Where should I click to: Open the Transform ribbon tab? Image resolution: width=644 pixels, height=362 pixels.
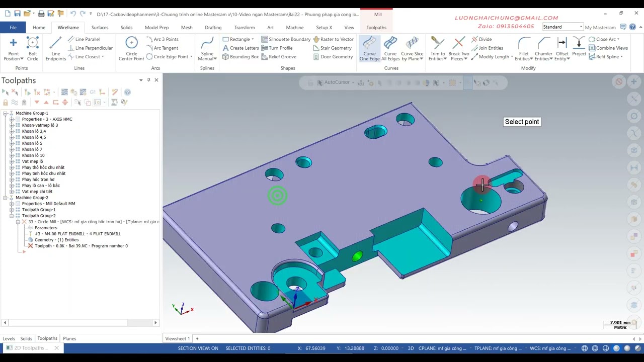(244, 28)
